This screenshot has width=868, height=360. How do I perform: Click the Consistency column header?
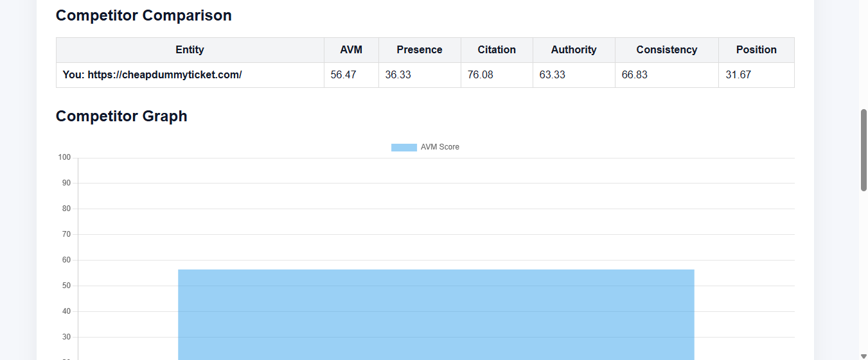pos(667,50)
